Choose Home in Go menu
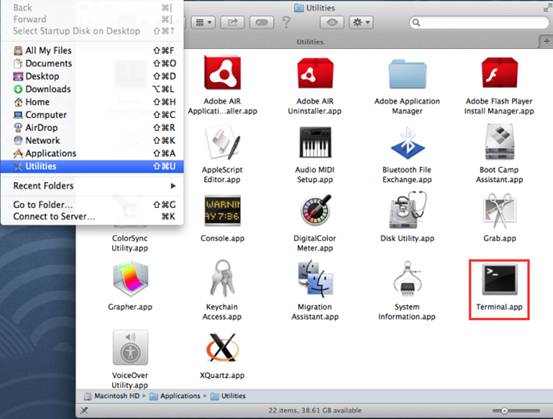The image size is (553, 419). click(92, 102)
